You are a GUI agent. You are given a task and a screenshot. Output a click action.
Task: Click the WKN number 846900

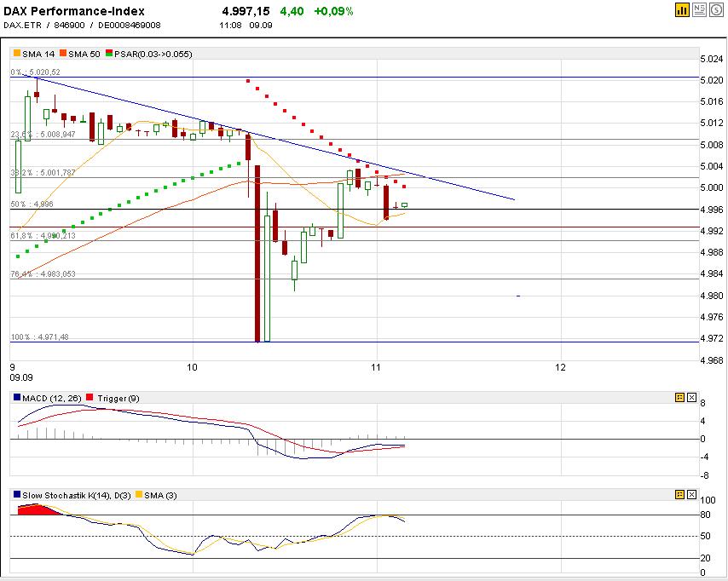pos(70,25)
